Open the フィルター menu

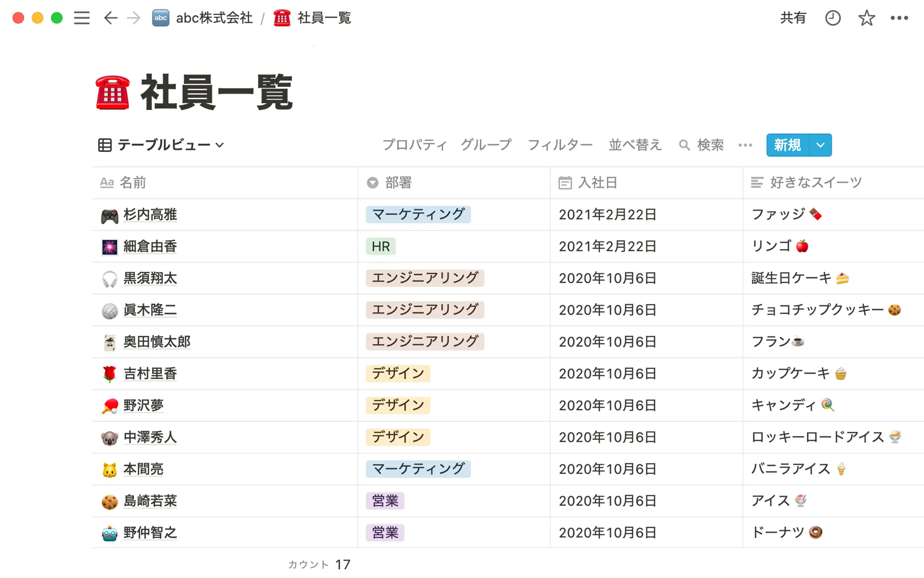click(560, 145)
